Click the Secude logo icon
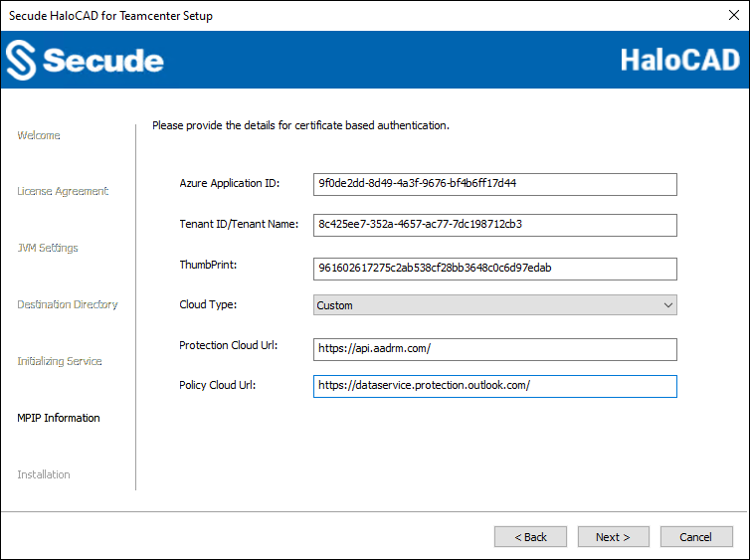 click(x=21, y=60)
